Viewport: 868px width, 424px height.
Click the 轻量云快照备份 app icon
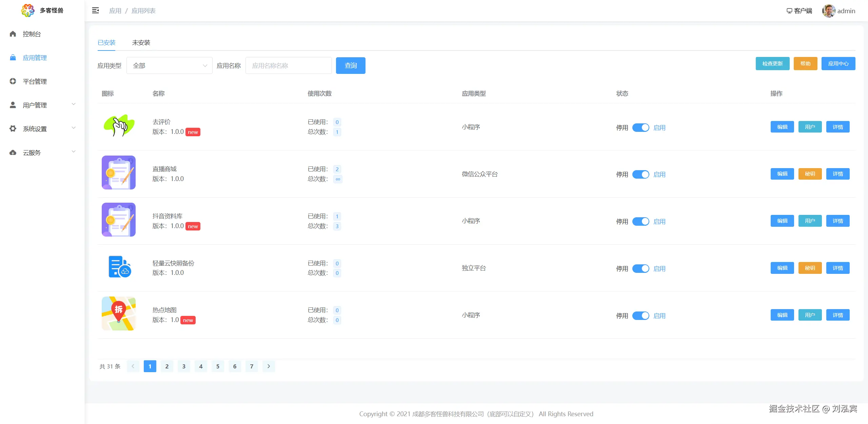point(119,267)
